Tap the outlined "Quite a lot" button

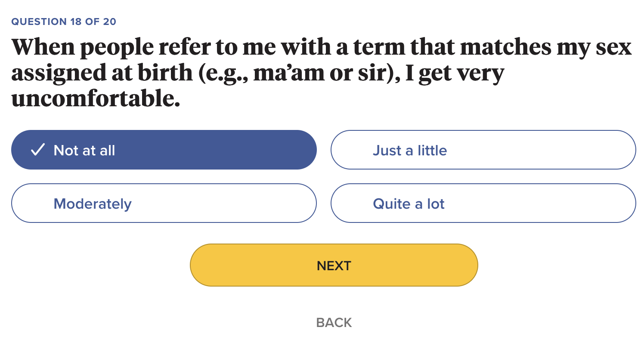(483, 203)
